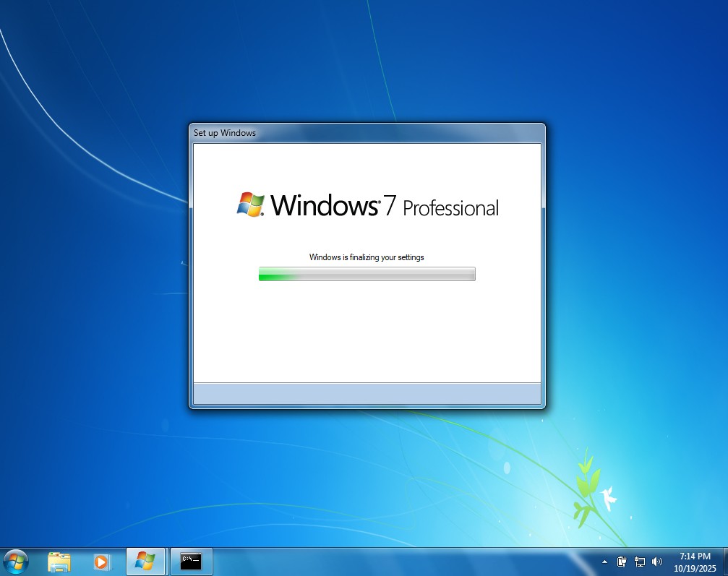Click the power plug tray icon
The width and height of the screenshot is (728, 576).
[622, 562]
